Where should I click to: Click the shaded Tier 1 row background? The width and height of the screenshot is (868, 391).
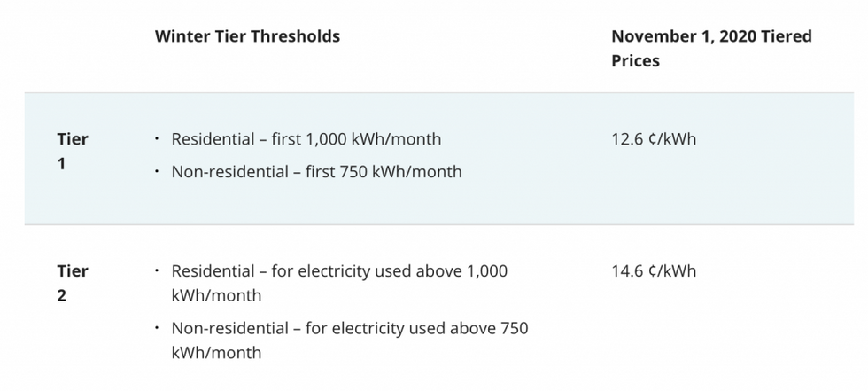point(439,159)
